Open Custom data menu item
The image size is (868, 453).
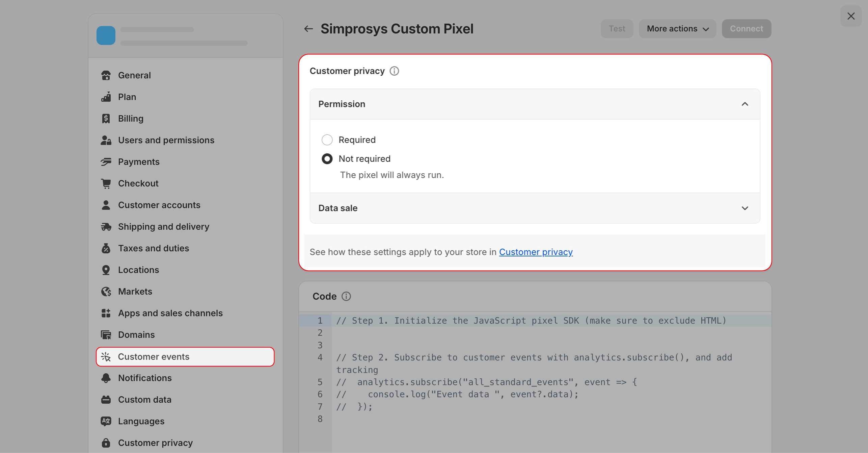(185, 400)
